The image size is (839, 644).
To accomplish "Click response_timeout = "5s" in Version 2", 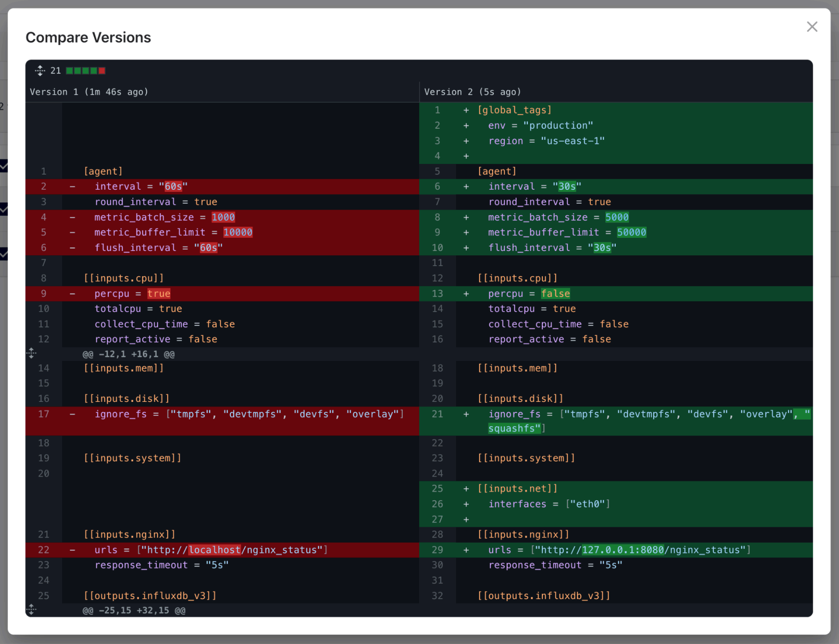I will (x=555, y=565).
